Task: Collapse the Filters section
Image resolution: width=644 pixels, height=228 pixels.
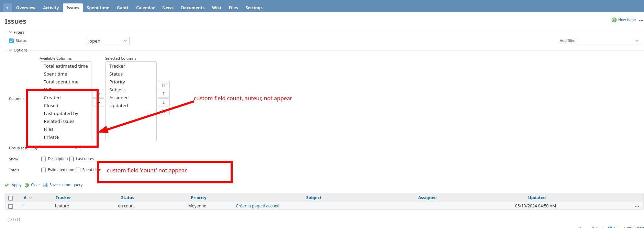Action: click(x=16, y=32)
